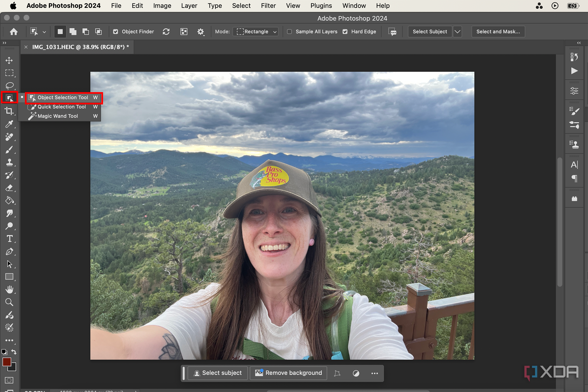
Task: Choose the Intersect with selection mode icon
Action: [98, 32]
